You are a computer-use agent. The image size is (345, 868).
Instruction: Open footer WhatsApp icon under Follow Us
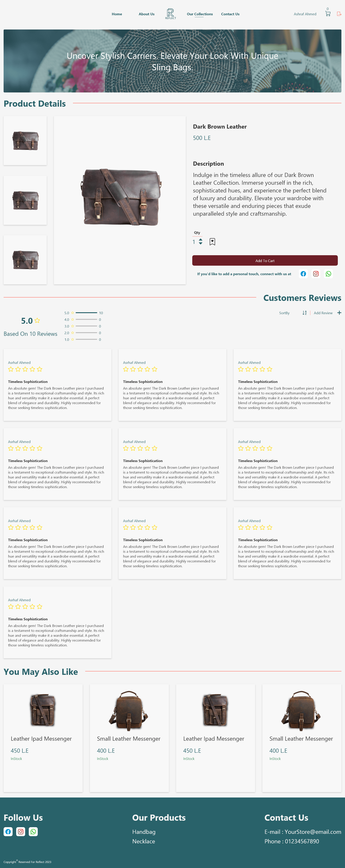tap(33, 832)
